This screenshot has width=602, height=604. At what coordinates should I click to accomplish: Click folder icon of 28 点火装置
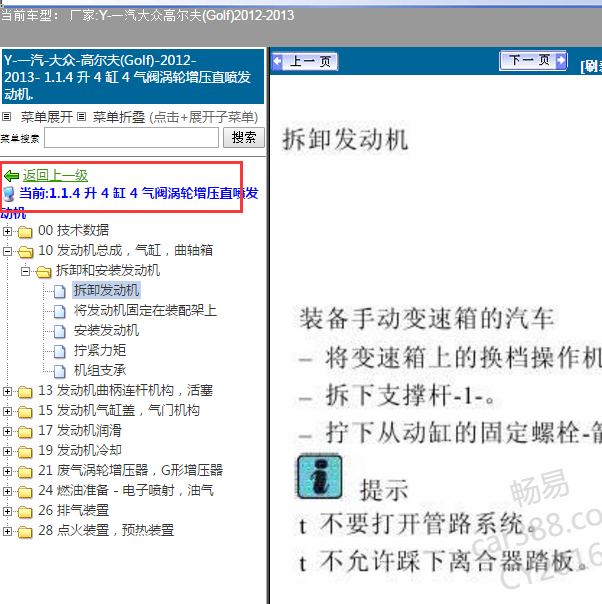[x=25, y=532]
